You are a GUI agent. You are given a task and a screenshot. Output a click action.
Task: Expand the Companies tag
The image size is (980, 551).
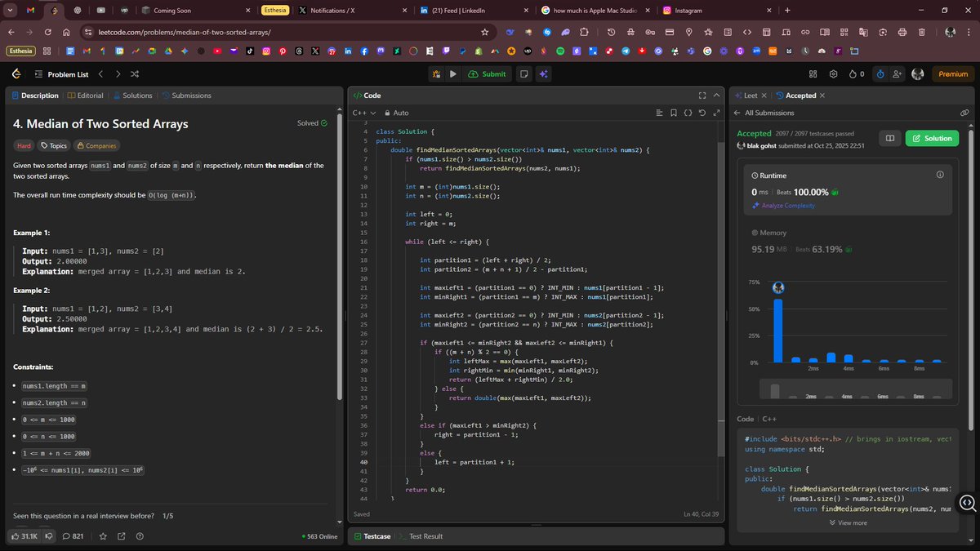tap(96, 146)
